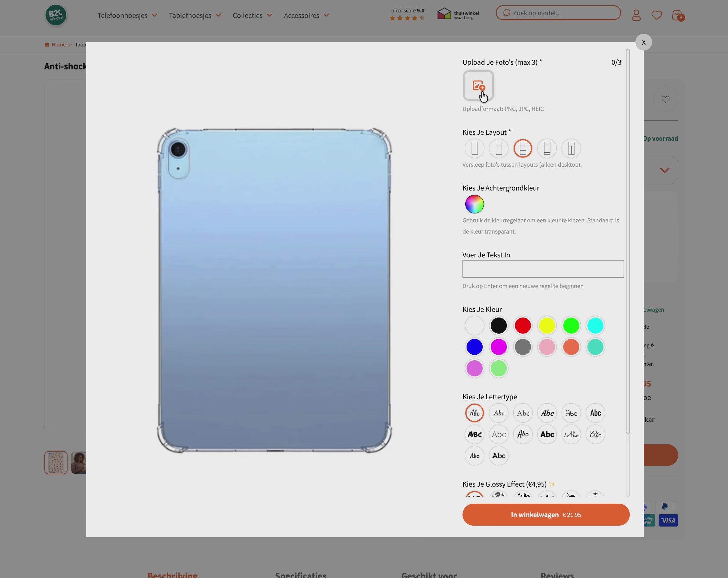Screen dimensions: 728x578
Task: Click the thuiswinkel waarborg badge
Action: tap(458, 14)
